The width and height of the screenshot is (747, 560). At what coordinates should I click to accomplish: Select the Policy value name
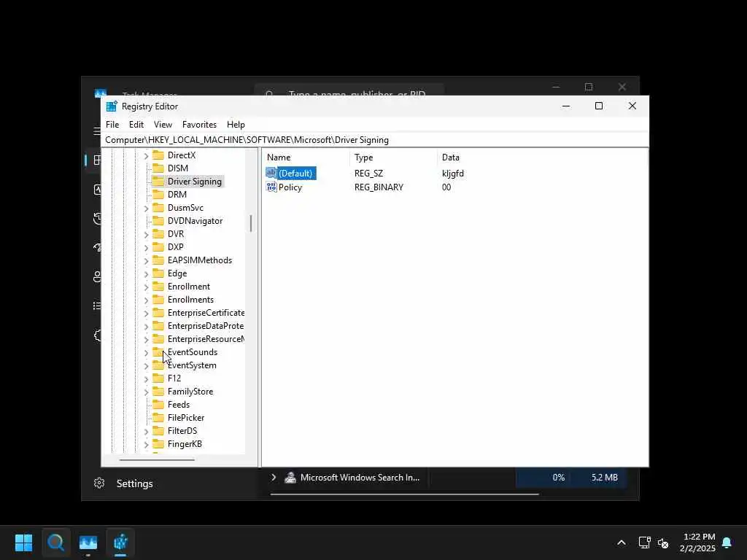tap(290, 187)
